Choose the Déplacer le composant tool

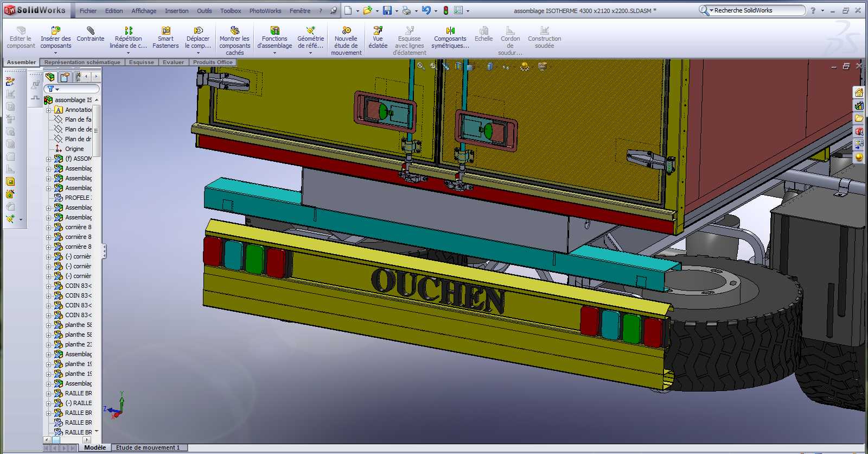198,37
